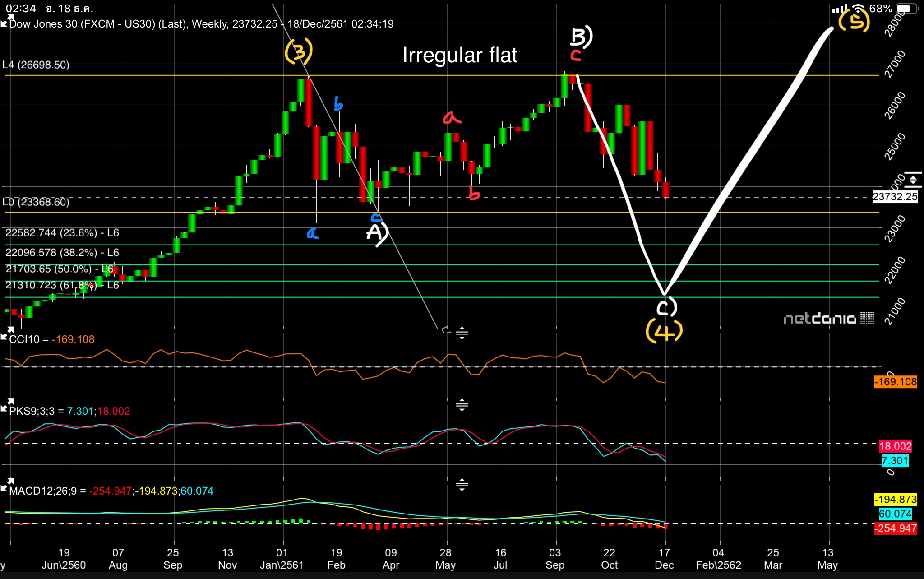Tap the yellow MACD value tag -194.873

(x=896, y=500)
